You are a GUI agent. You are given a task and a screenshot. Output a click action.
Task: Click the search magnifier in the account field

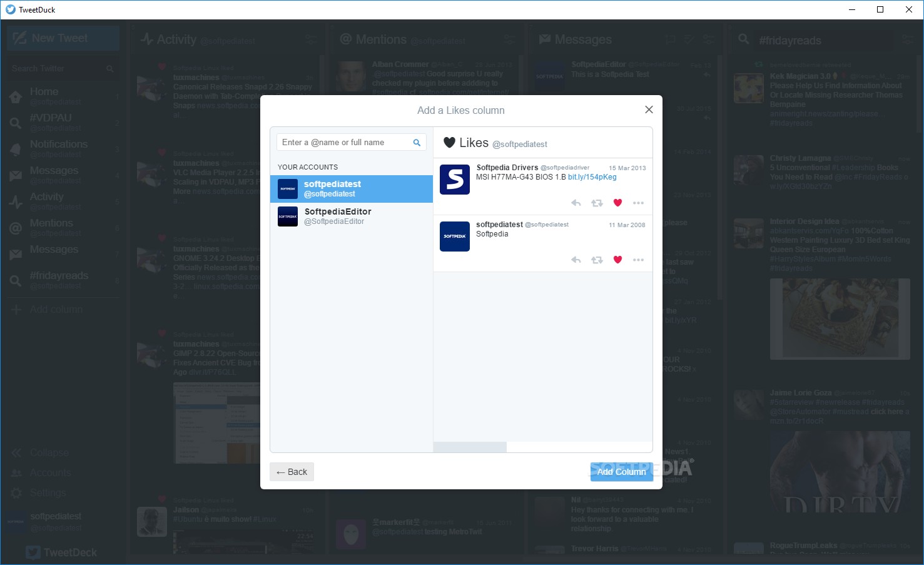pyautogui.click(x=417, y=143)
